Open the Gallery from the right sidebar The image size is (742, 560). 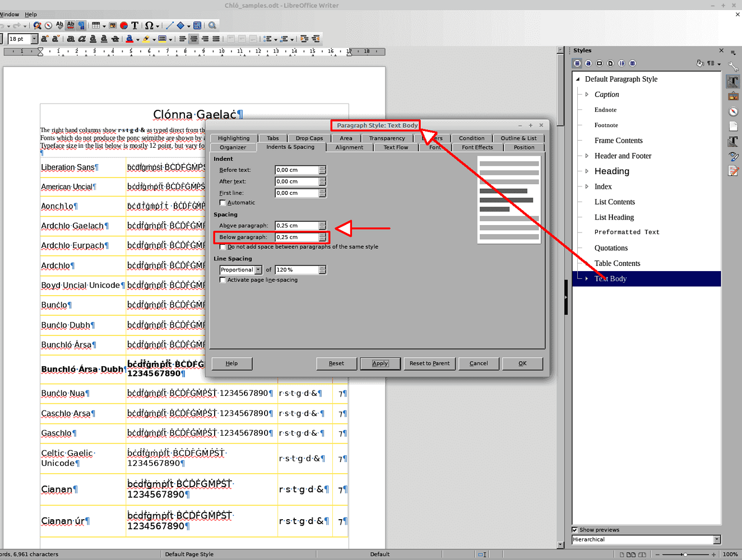(734, 96)
